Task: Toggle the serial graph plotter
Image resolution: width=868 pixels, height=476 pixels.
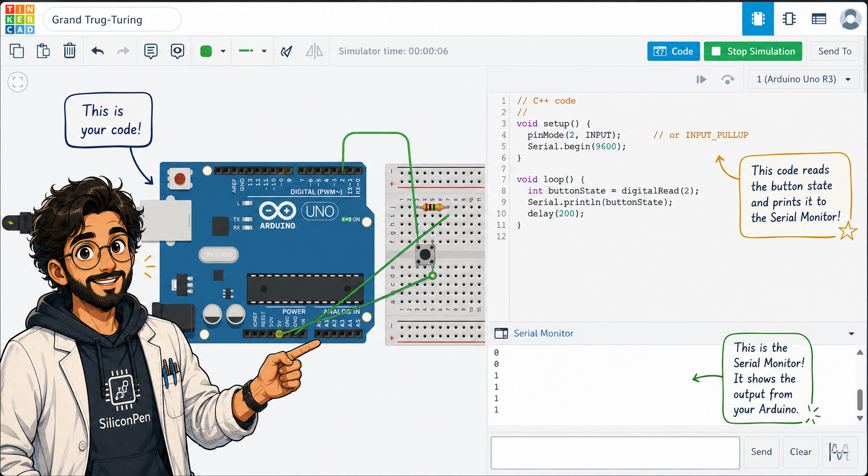Action: point(839,452)
